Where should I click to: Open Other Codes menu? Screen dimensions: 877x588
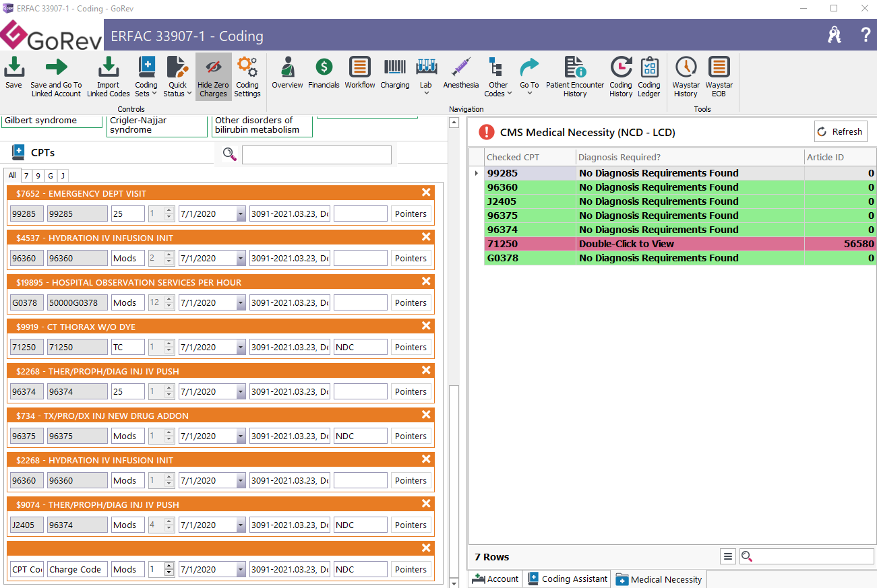pos(498,76)
